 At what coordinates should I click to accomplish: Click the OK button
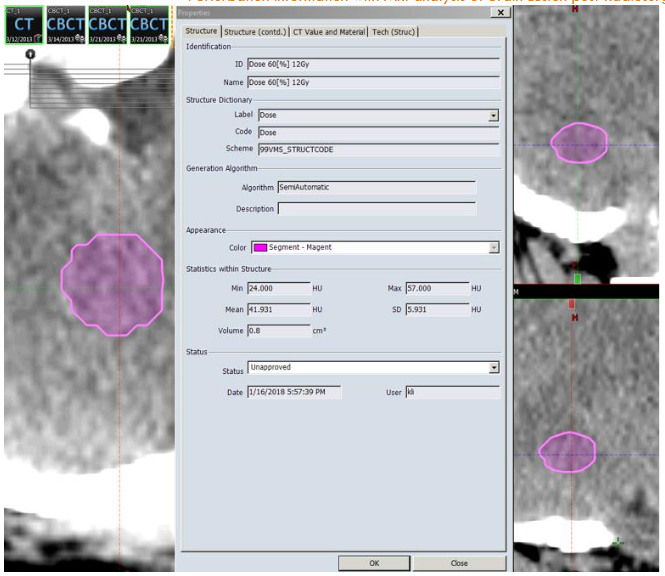374,563
